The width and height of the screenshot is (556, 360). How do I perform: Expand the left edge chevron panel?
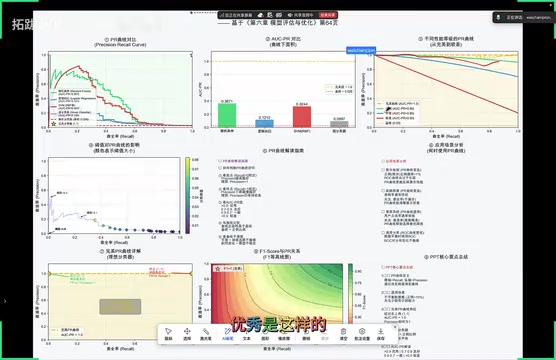(x=5, y=301)
